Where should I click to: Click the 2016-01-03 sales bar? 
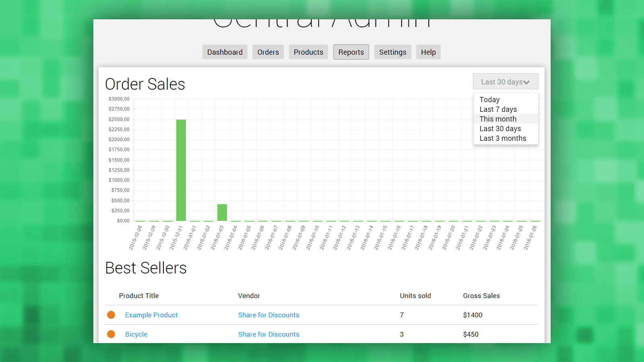(222, 212)
